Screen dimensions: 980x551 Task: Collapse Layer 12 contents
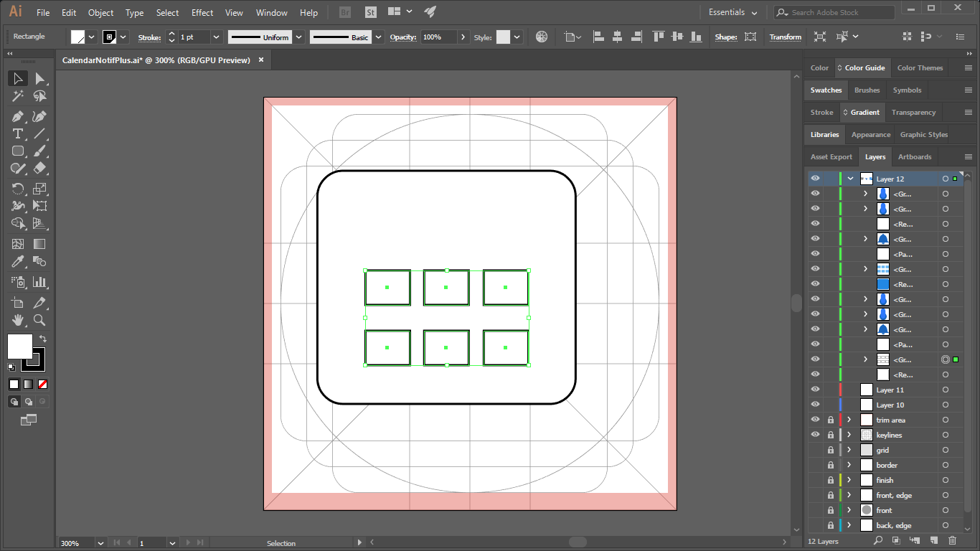pyautogui.click(x=850, y=179)
